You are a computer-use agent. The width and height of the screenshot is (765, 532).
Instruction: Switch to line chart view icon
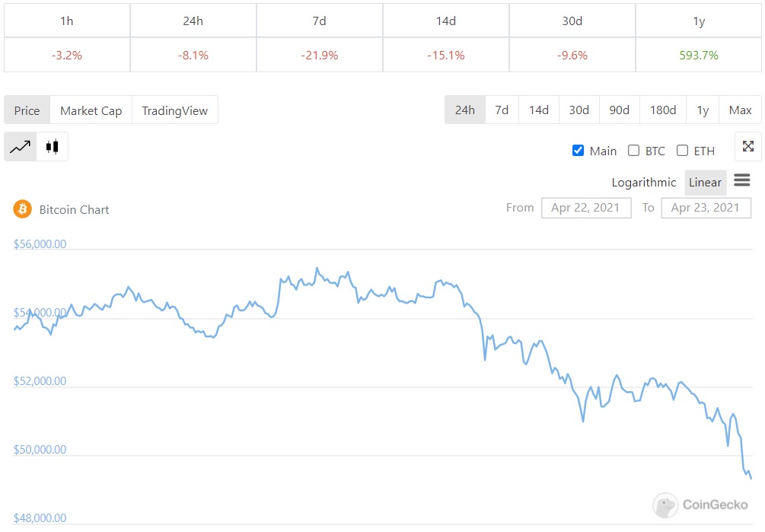21,147
